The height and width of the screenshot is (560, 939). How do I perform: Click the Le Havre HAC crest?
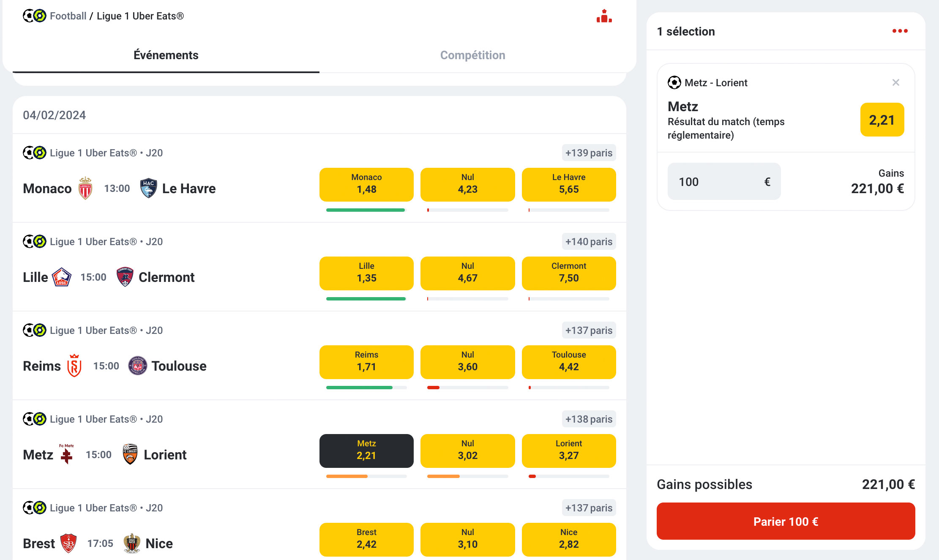coord(148,188)
